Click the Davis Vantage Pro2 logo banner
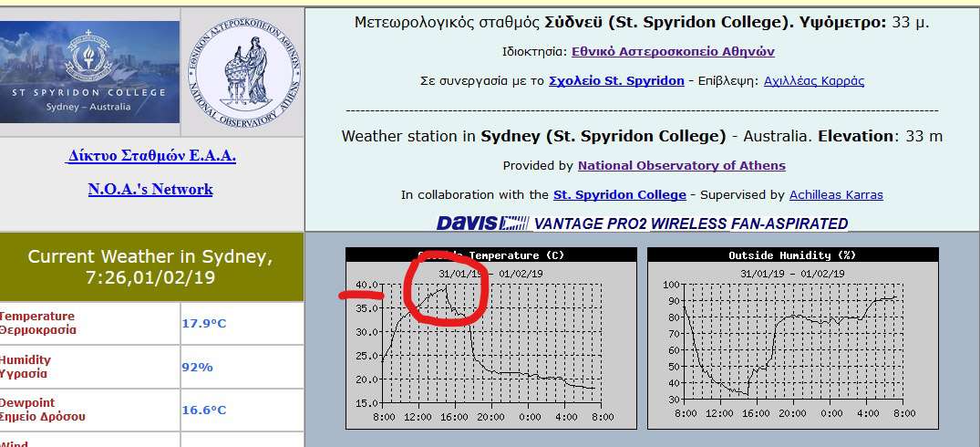 point(642,223)
